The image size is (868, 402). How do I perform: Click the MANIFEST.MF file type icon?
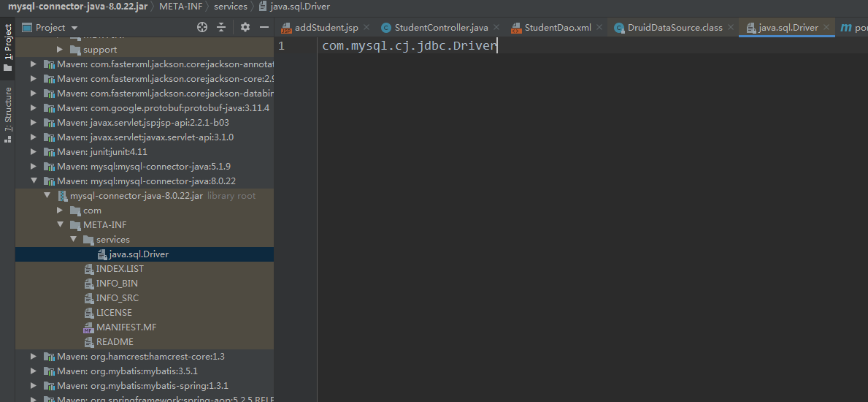[88, 327]
